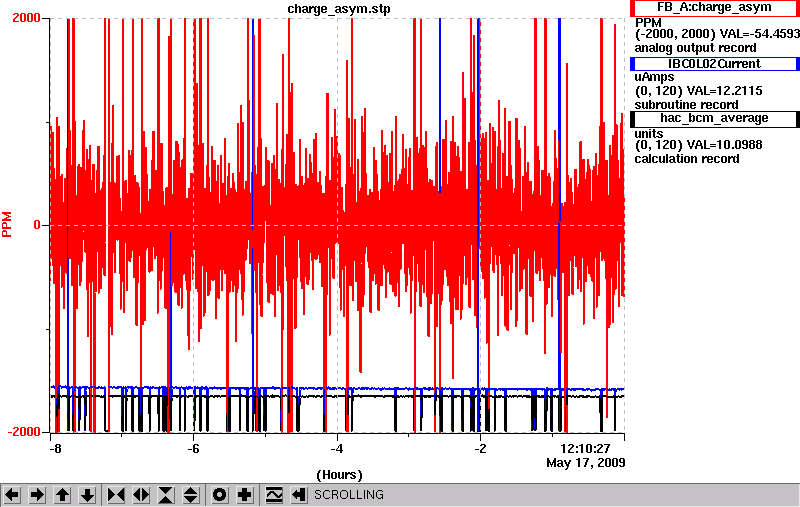Click the May 17, 2009 date label
800x507 pixels.
[586, 463]
